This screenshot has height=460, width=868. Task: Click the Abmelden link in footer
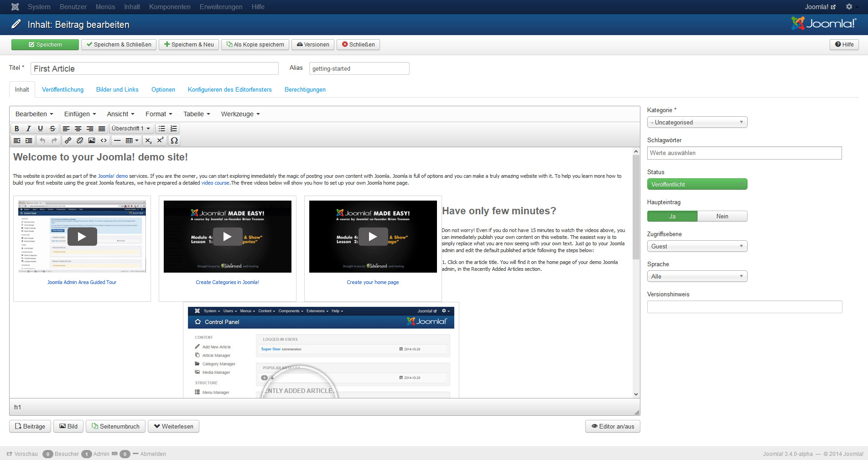tap(153, 454)
